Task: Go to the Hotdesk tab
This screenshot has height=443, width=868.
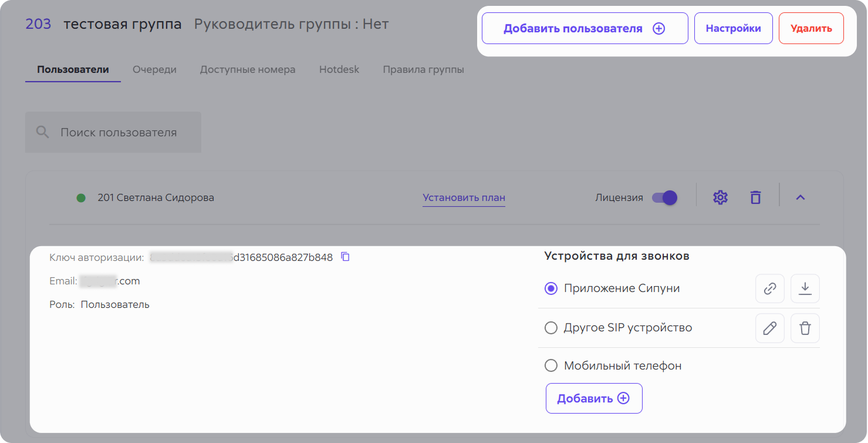Action: 339,69
